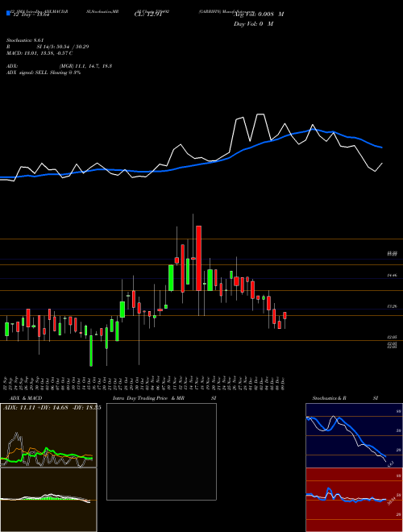
Task: Open the blue-background Stochastics chart
Action: tap(354, 435)
